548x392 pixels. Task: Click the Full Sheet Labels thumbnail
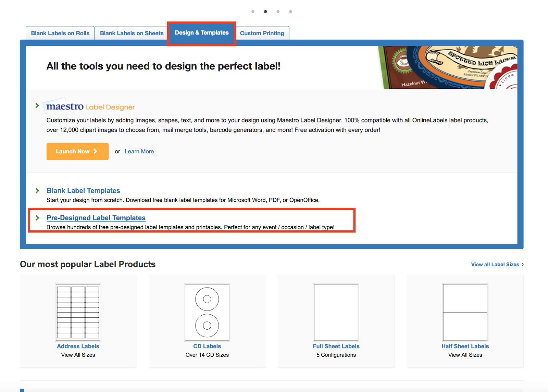[x=336, y=312]
